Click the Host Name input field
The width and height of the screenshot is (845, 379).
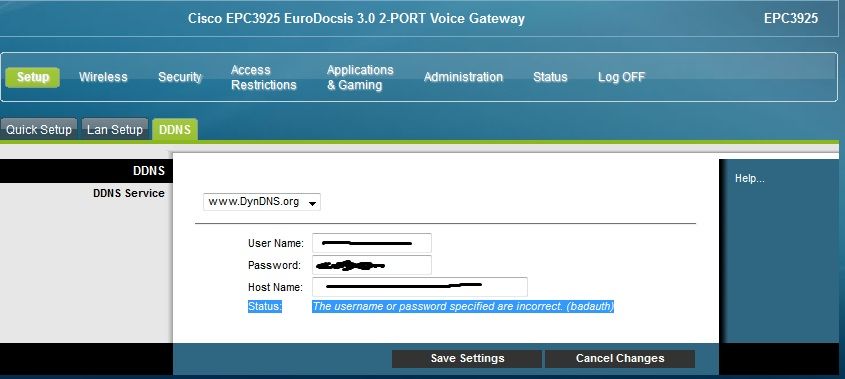click(420, 287)
